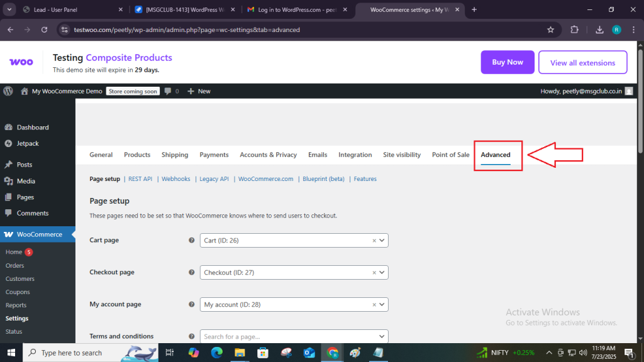Select the Advanced settings tab
The height and width of the screenshot is (362, 644).
coord(496,155)
